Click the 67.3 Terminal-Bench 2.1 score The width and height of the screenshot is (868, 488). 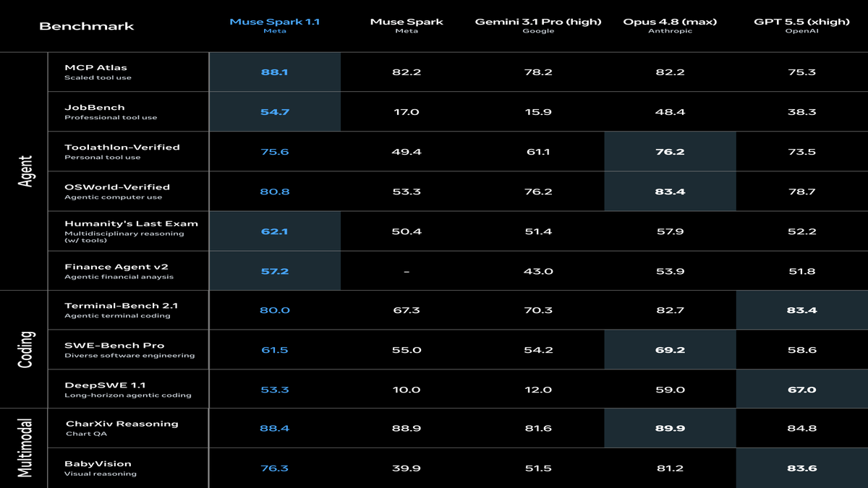(x=407, y=310)
